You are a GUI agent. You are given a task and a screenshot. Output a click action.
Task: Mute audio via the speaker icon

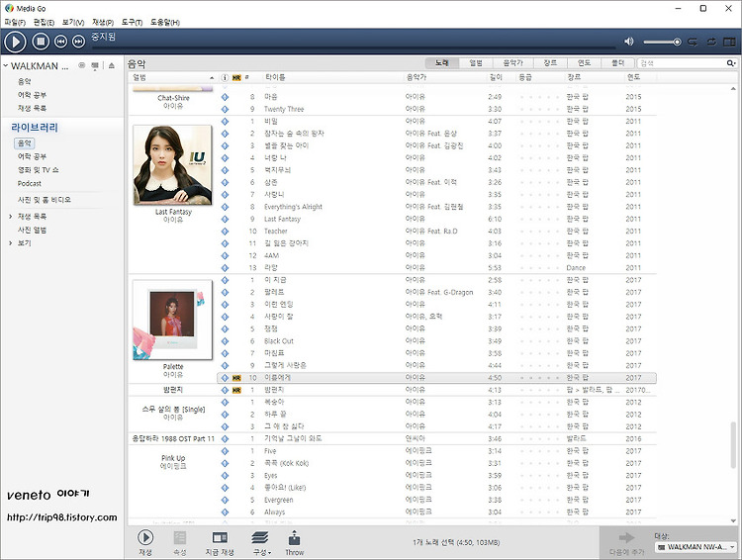(629, 42)
